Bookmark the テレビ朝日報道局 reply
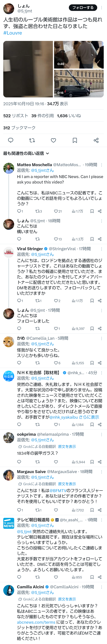 pos(92,577)
